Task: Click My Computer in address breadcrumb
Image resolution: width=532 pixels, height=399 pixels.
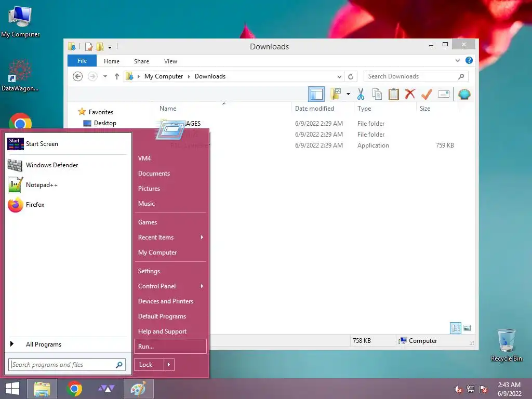Action: pyautogui.click(x=164, y=76)
